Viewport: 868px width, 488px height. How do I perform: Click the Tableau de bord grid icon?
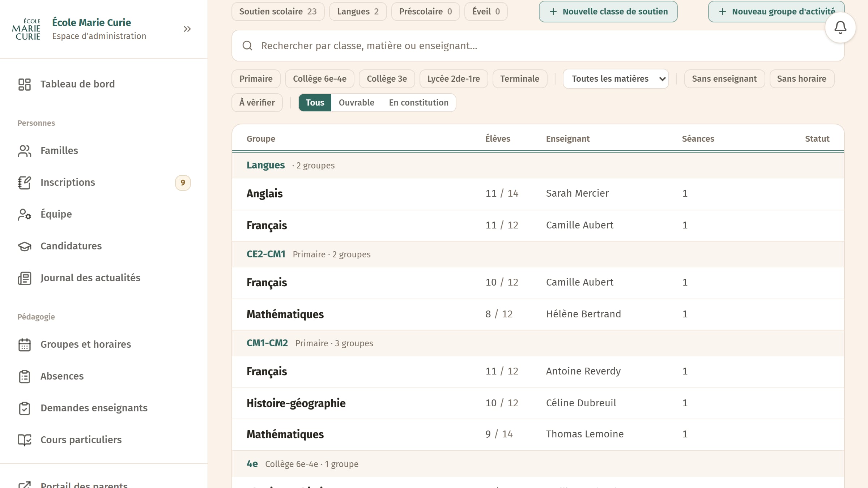(25, 84)
